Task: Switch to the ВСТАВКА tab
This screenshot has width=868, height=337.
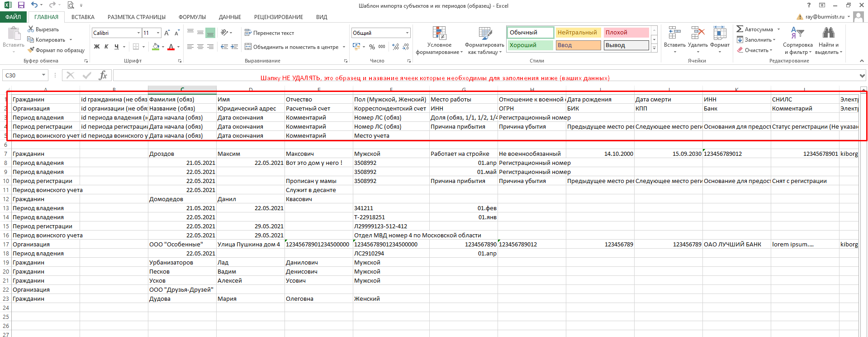Action: [83, 17]
